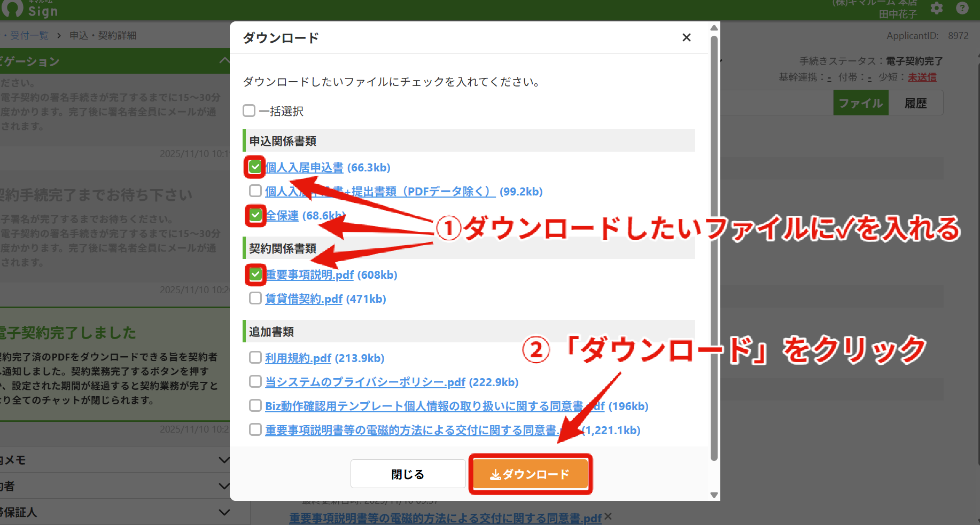The image size is (980, 525).
Task: Expand the 保証人 section chevron
Action: coord(224,512)
